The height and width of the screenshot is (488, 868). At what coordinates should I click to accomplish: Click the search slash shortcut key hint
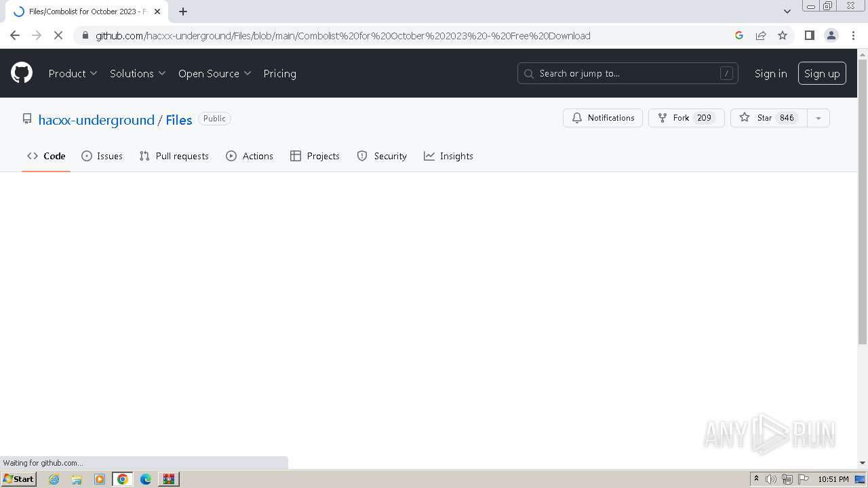tap(726, 73)
